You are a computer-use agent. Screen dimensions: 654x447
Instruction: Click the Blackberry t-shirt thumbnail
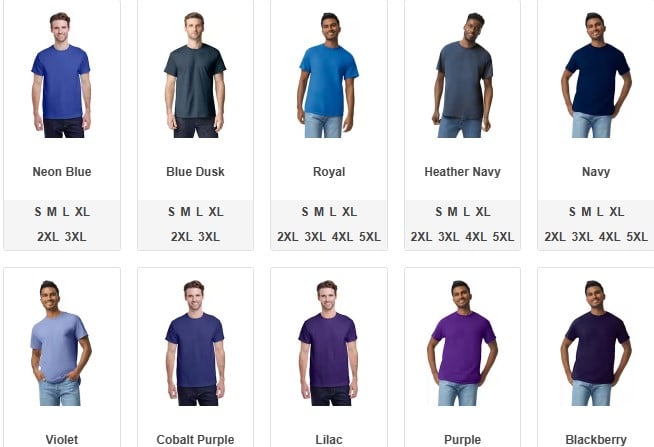[596, 343]
